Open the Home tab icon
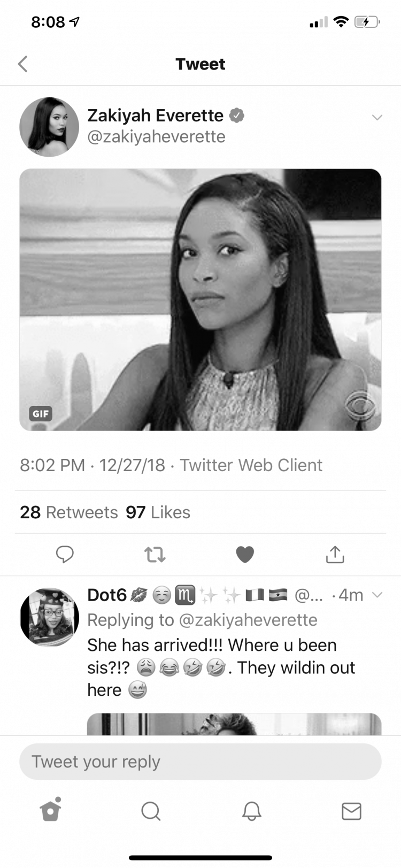The image size is (401, 868). coord(51,810)
